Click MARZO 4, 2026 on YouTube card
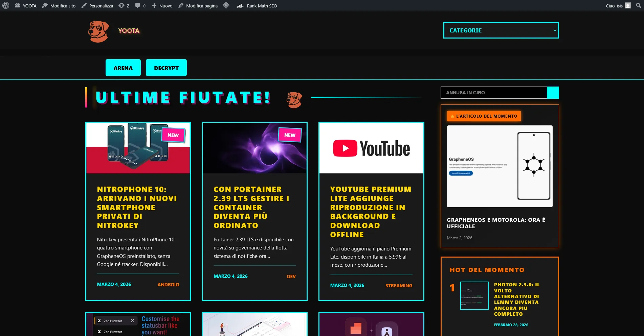Viewport: 644px width, 336px height. pyautogui.click(x=347, y=285)
